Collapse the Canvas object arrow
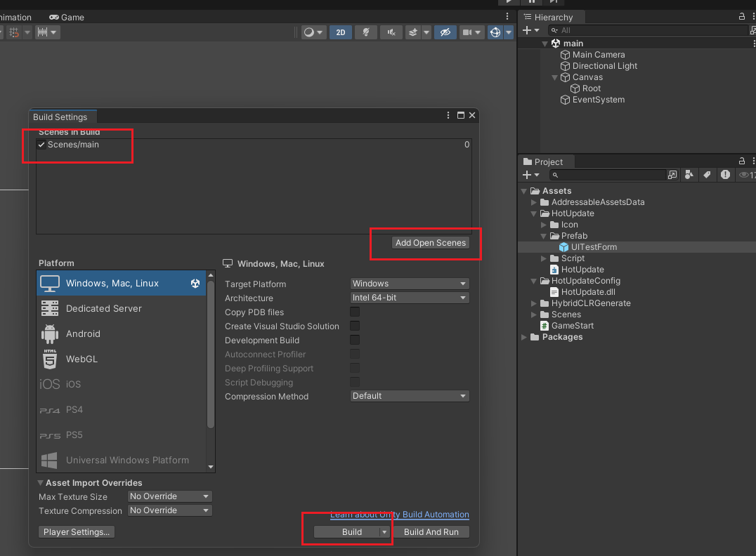 click(x=554, y=77)
